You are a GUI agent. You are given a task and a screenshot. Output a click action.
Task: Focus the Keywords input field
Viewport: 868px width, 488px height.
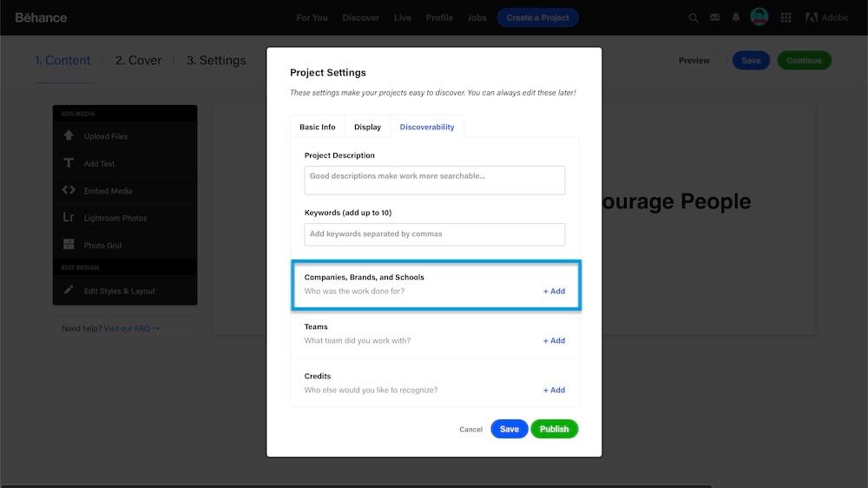(434, 234)
